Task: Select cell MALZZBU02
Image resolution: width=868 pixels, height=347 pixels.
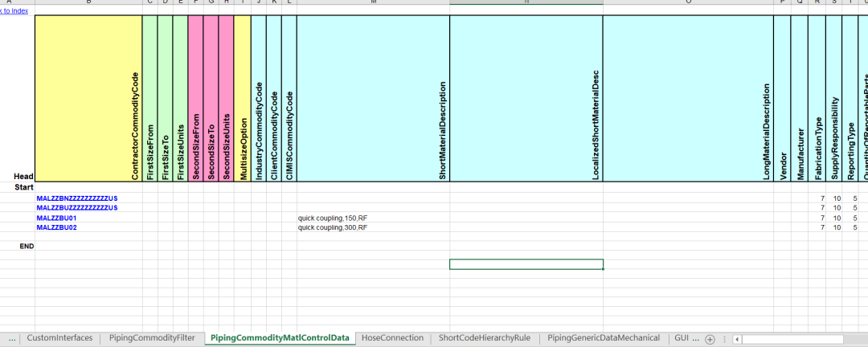Action: pyautogui.click(x=88, y=227)
